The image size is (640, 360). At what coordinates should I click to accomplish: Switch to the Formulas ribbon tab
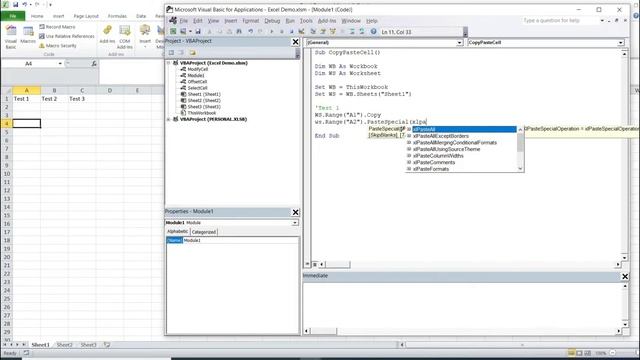coord(117,16)
